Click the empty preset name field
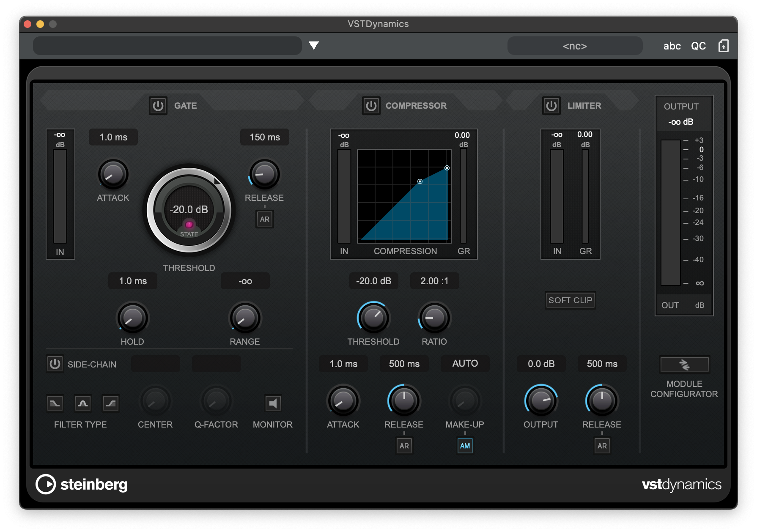This screenshot has height=532, width=757. point(167,46)
